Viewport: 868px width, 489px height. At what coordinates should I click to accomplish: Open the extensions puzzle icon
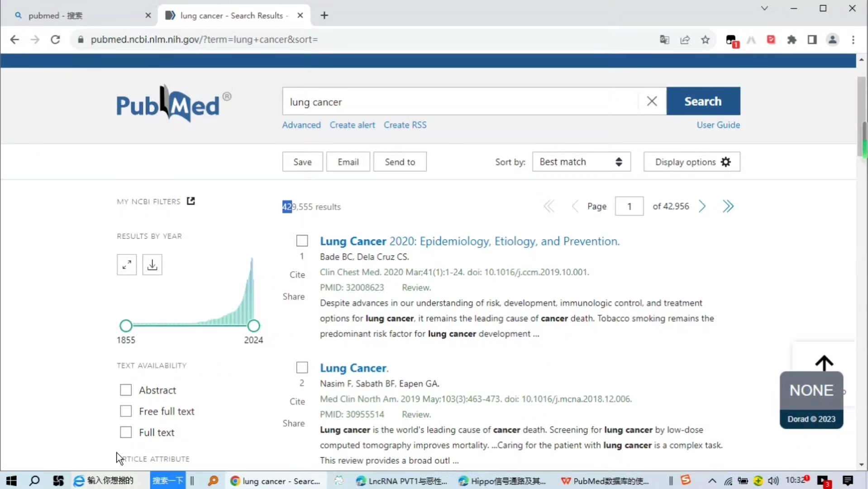[x=792, y=39]
